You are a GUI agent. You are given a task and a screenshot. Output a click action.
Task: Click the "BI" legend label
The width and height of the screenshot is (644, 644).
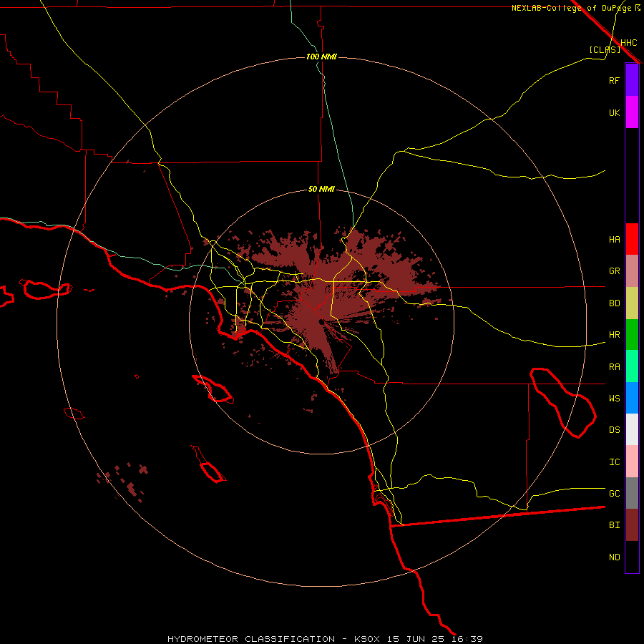(614, 525)
